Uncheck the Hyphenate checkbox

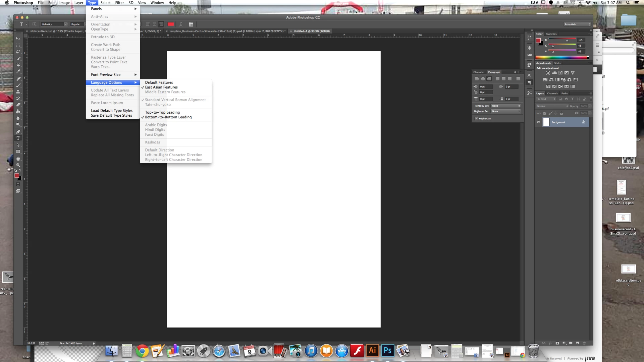[476, 118]
